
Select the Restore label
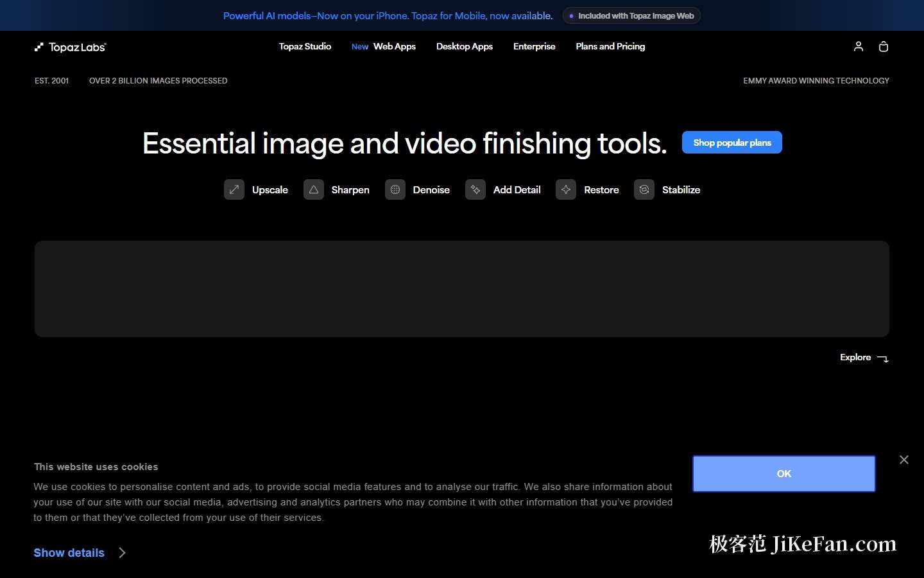click(601, 189)
